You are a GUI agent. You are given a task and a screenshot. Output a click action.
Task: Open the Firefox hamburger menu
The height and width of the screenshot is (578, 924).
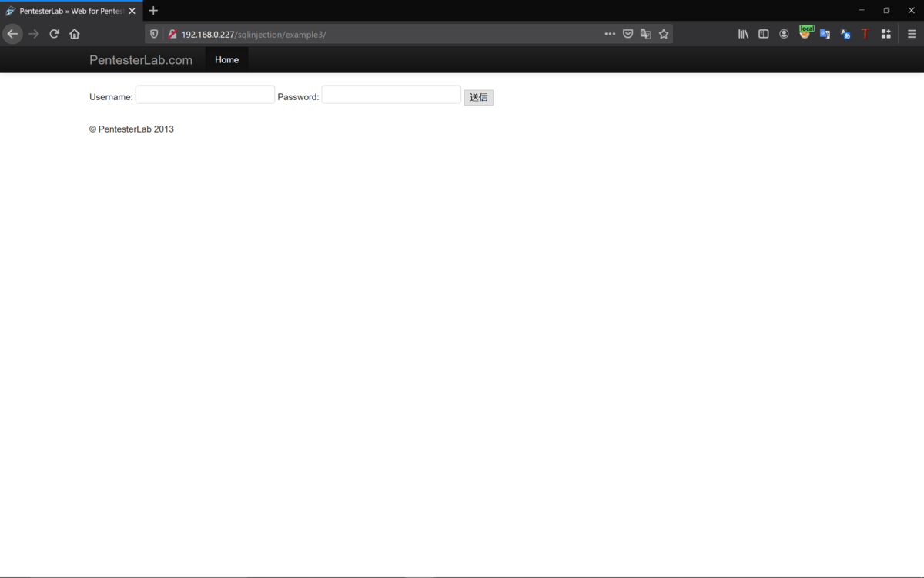point(912,34)
